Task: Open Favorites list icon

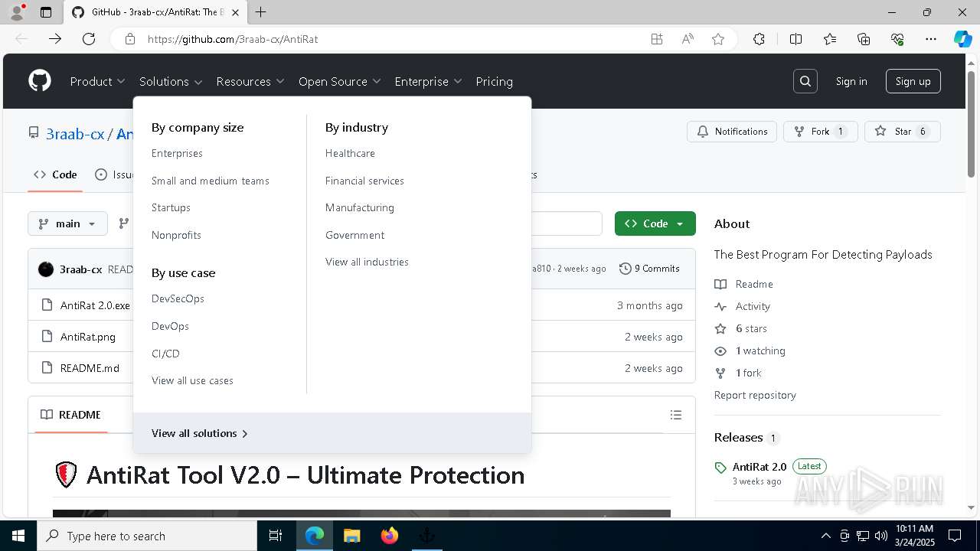Action: click(x=830, y=39)
